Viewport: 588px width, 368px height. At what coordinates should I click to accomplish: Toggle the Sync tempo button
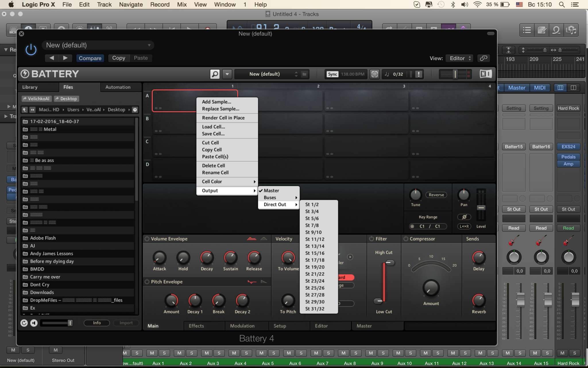[x=332, y=74]
